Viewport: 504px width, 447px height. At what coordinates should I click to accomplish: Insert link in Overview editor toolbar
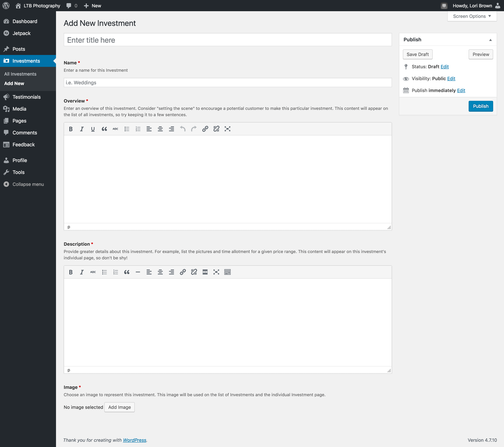(205, 129)
